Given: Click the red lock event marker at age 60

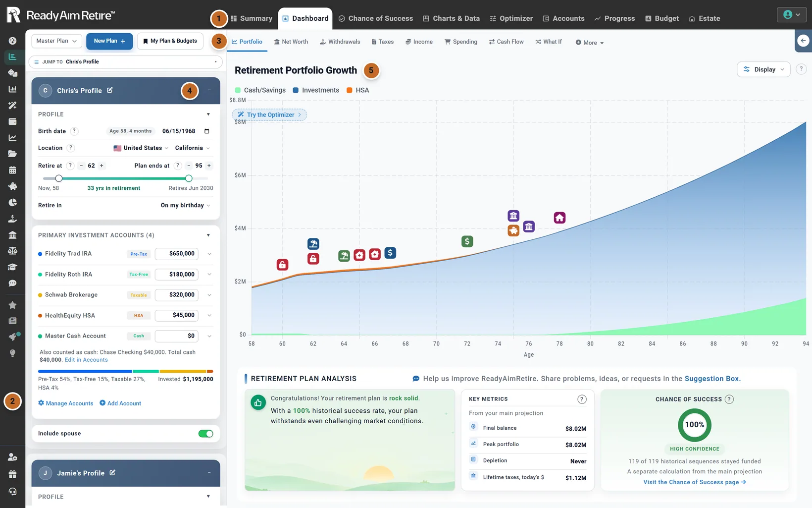Looking at the screenshot, I should (282, 265).
